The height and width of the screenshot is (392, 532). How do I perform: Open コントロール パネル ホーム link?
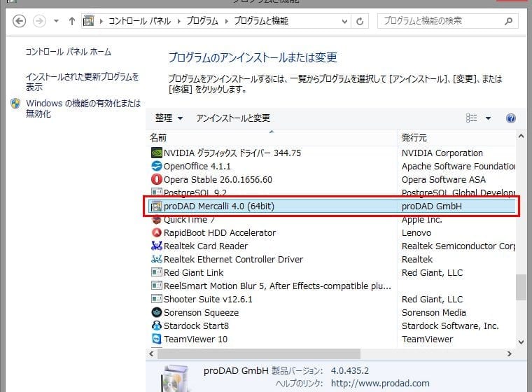pos(68,52)
